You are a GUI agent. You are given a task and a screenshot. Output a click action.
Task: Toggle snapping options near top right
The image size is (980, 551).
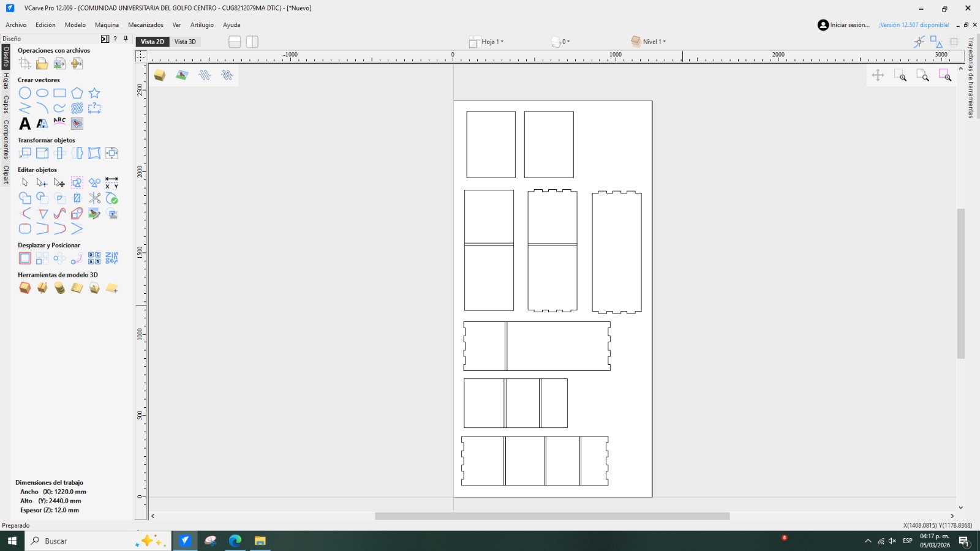[x=919, y=41]
